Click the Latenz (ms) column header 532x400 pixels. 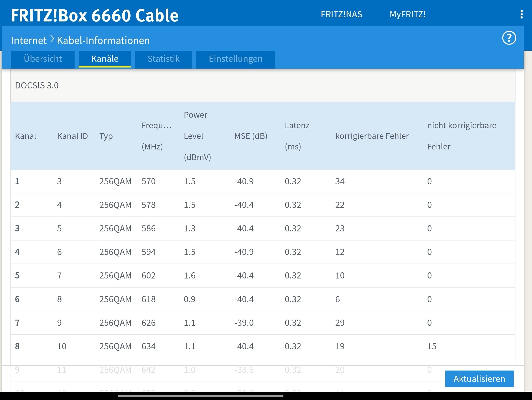(297, 136)
